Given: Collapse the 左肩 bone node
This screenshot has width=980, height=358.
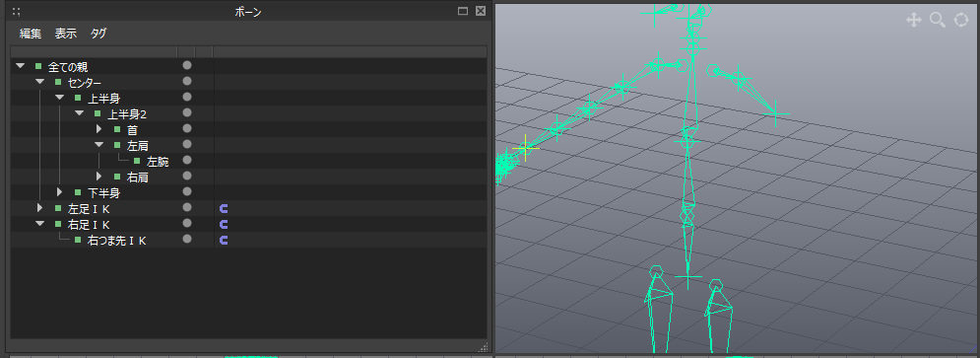Looking at the screenshot, I should 98,145.
